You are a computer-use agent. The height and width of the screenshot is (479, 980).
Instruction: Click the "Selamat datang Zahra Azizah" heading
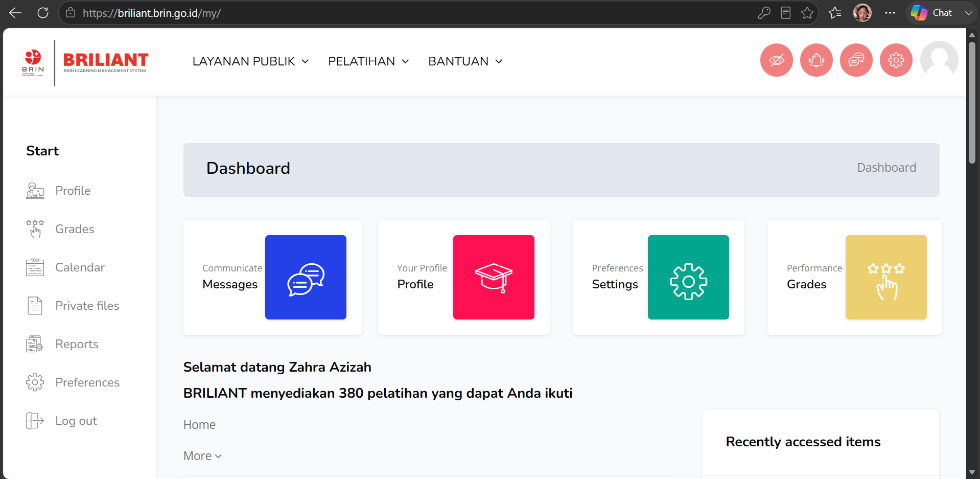pos(277,367)
